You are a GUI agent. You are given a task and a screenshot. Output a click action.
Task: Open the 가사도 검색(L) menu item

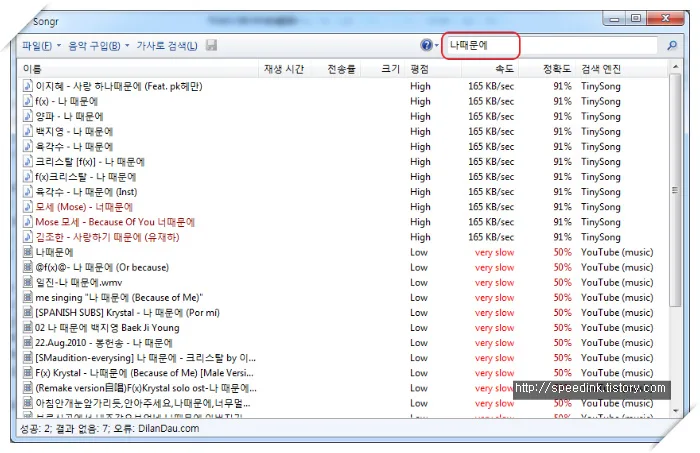click(x=167, y=46)
